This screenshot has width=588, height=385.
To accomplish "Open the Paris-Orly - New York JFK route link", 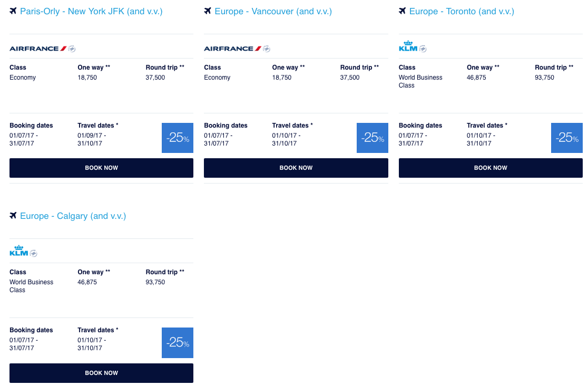I will pos(91,11).
